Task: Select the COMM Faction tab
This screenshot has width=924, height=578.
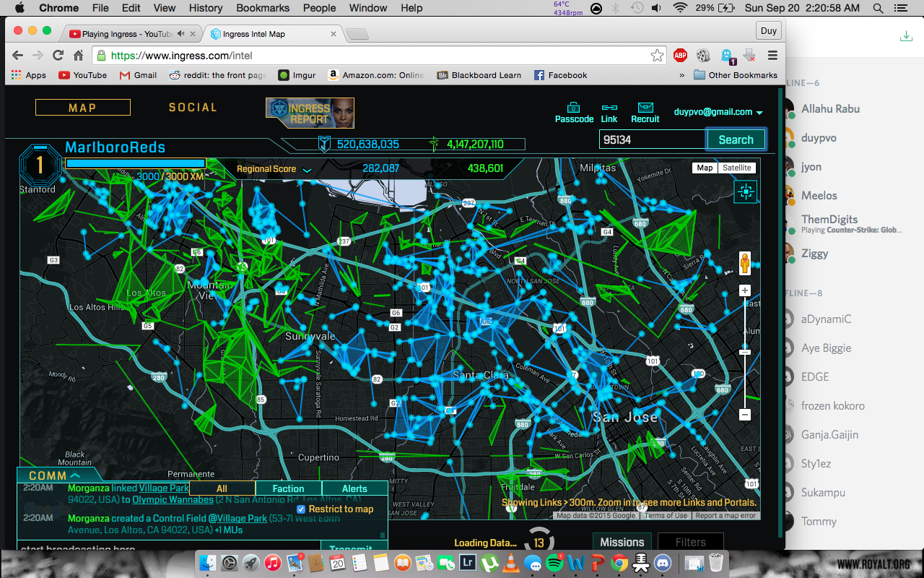Action: [288, 488]
